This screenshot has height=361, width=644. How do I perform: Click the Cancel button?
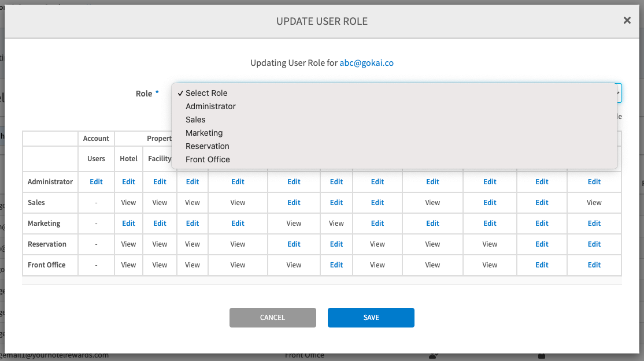pyautogui.click(x=272, y=318)
